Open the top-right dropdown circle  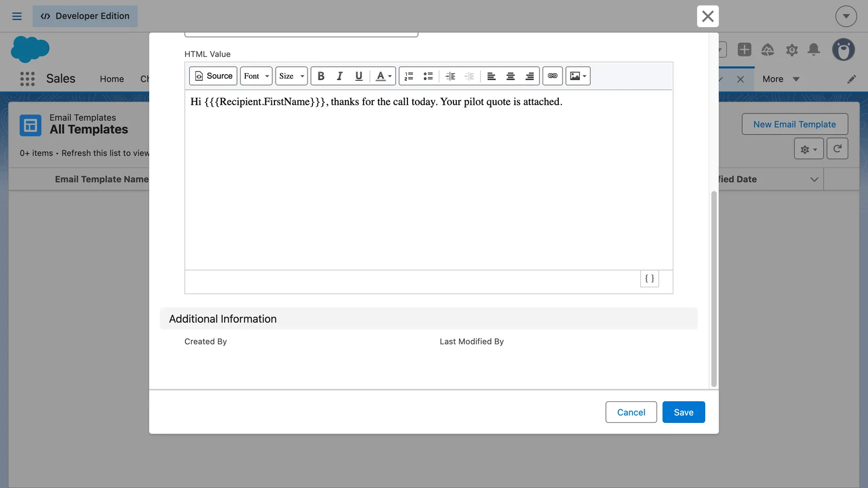tap(846, 16)
